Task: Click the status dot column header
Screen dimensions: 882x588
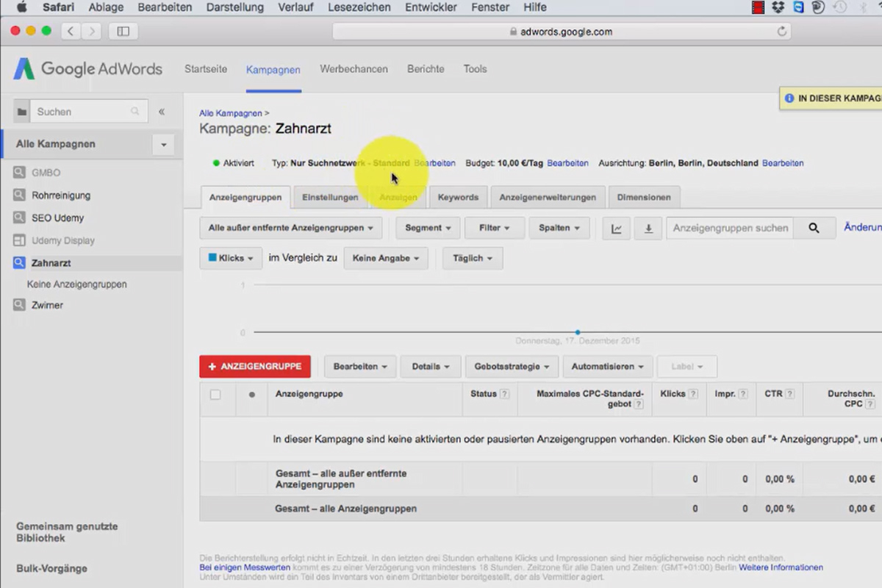Action: point(252,395)
